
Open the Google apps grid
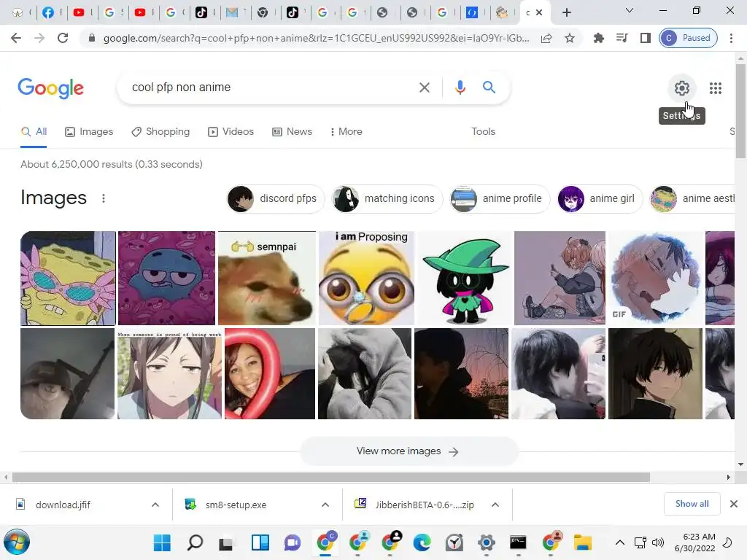[716, 88]
